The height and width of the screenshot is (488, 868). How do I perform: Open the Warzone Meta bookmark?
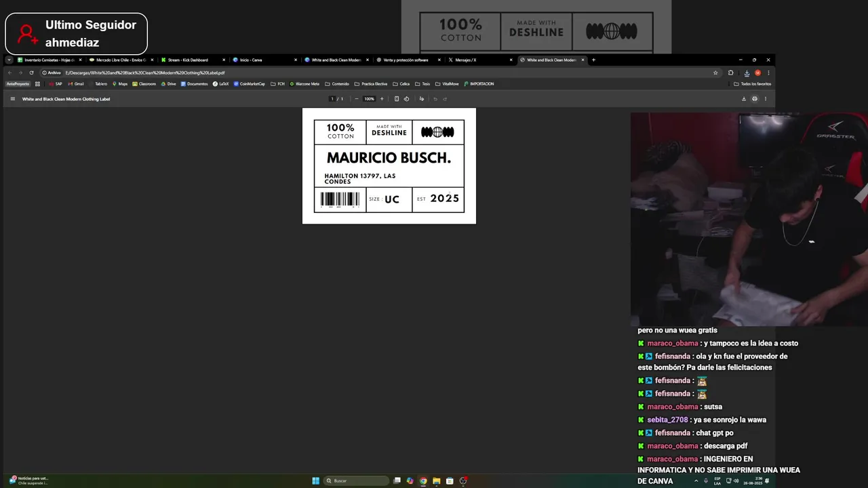pos(304,84)
